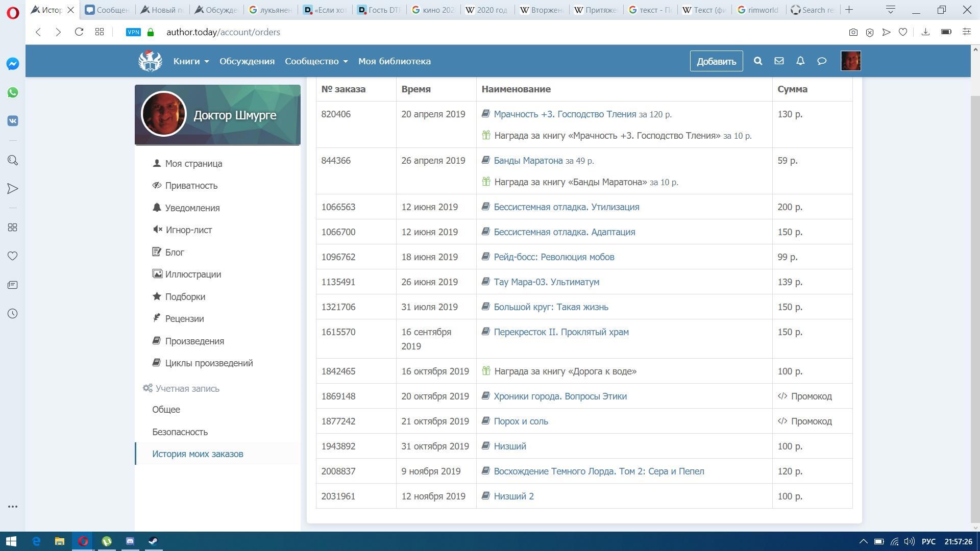Expand the Сообщество dropdown menu
The height and width of the screenshot is (551, 980).
coord(316,61)
